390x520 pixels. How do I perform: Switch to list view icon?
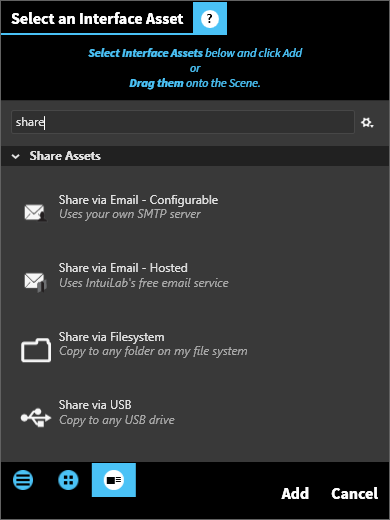[x=23, y=480]
